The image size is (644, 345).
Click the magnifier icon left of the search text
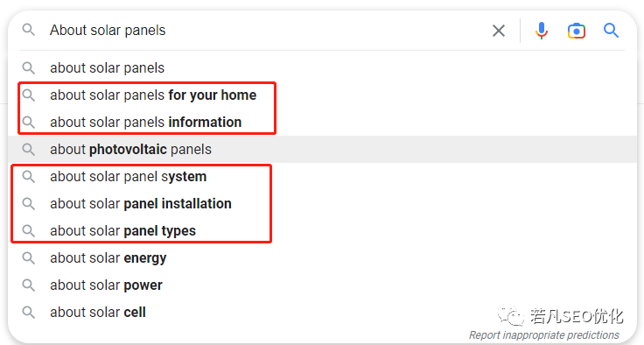(x=28, y=30)
